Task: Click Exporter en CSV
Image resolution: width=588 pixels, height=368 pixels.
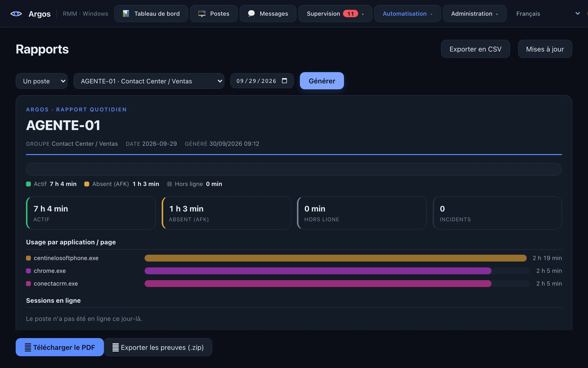Action: pyautogui.click(x=475, y=49)
